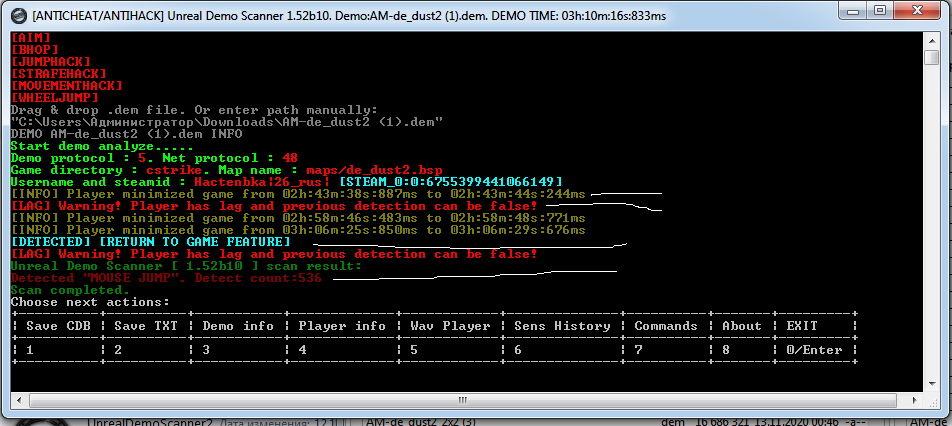Click the number 2 under Save TXT
The image size is (952, 426).
pos(118,350)
